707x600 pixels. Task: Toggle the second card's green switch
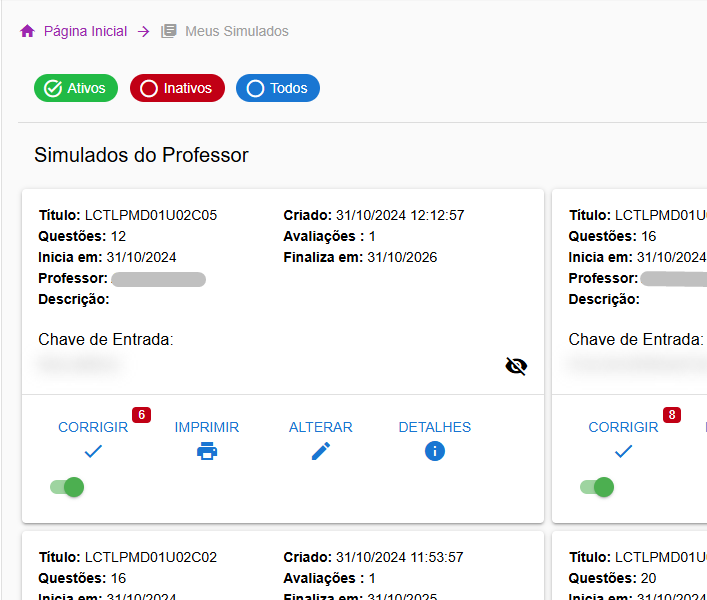coord(598,487)
